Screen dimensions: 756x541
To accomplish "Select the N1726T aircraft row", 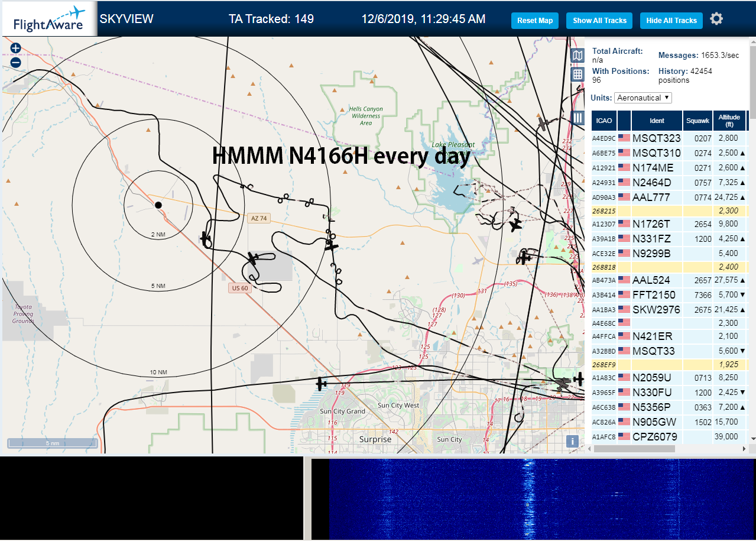I will [669, 224].
